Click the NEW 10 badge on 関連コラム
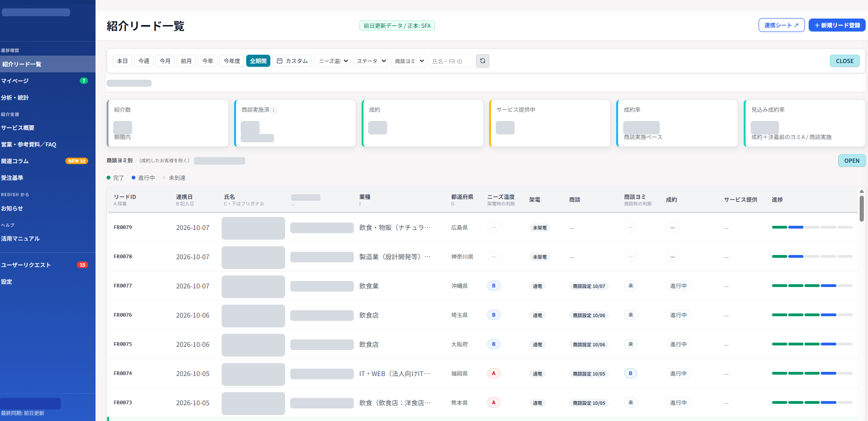 click(77, 161)
